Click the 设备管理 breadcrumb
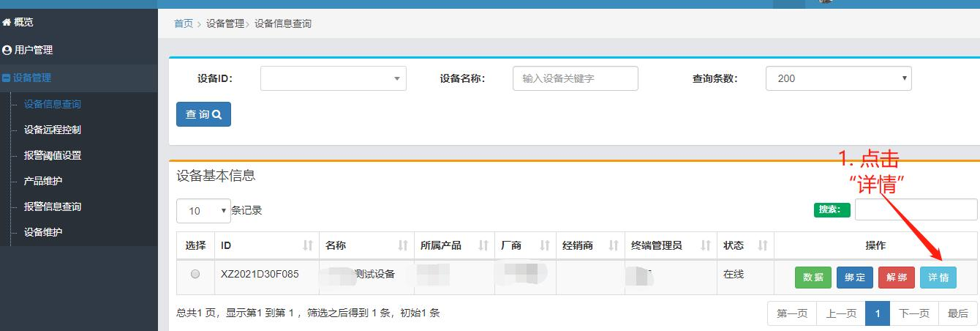 (x=225, y=23)
